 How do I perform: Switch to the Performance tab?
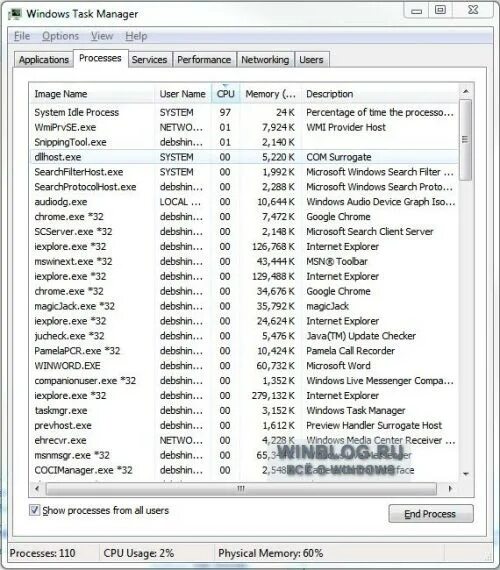tap(204, 60)
